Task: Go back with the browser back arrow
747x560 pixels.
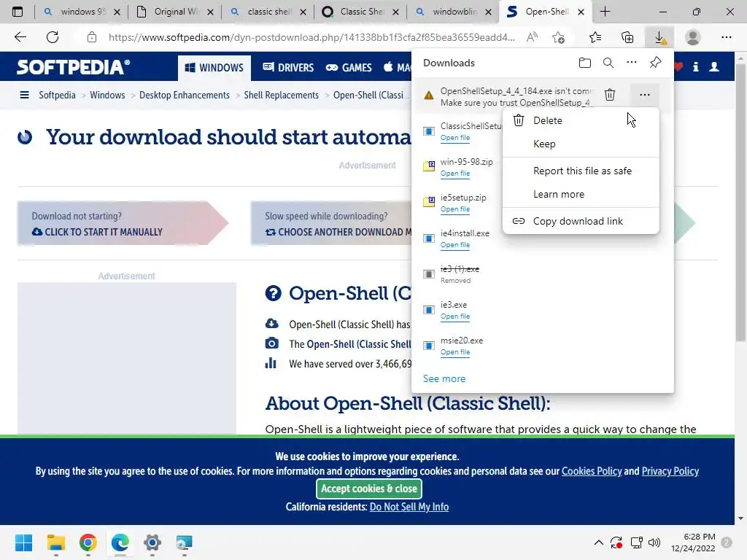Action: [x=20, y=37]
